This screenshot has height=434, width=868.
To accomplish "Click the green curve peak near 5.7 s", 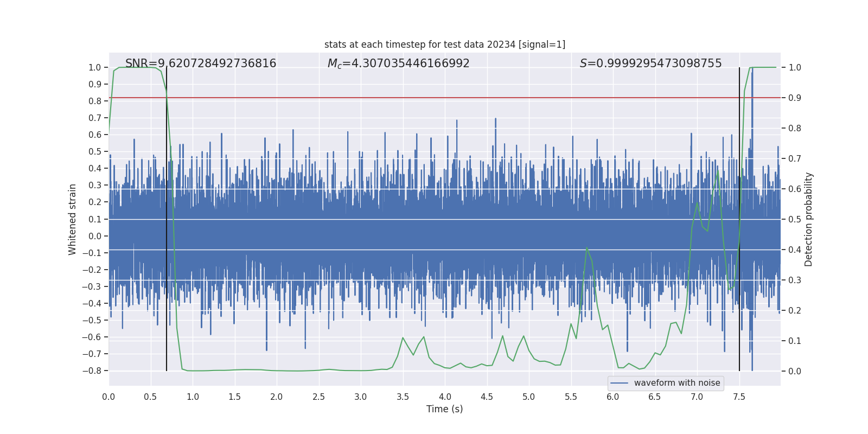I will pyautogui.click(x=587, y=248).
